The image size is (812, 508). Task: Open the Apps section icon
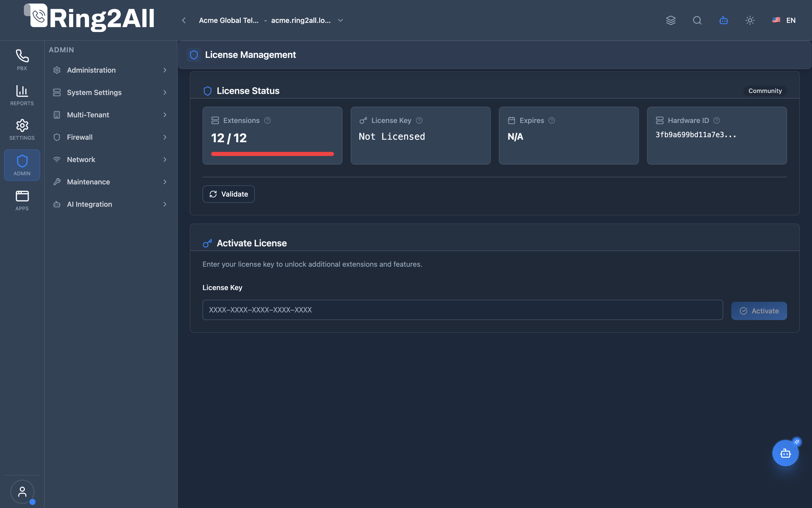coord(22,201)
